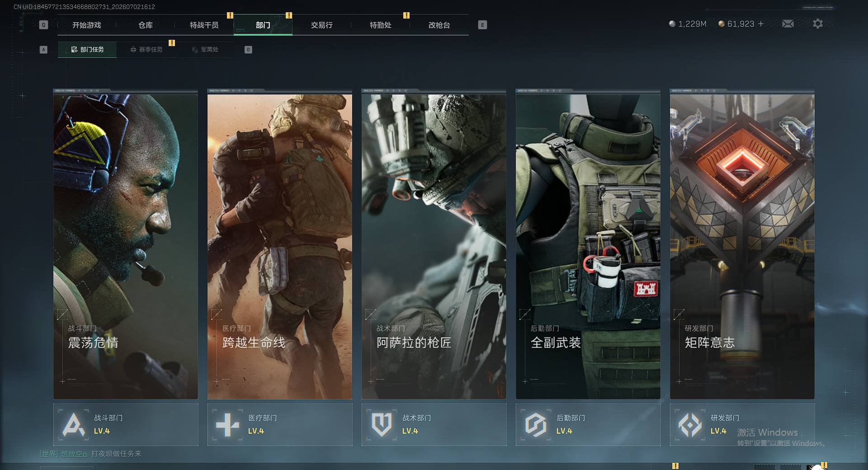The height and width of the screenshot is (470, 868).
Task: Click the 战斗部门 LV.4 panel
Action: tap(126, 425)
